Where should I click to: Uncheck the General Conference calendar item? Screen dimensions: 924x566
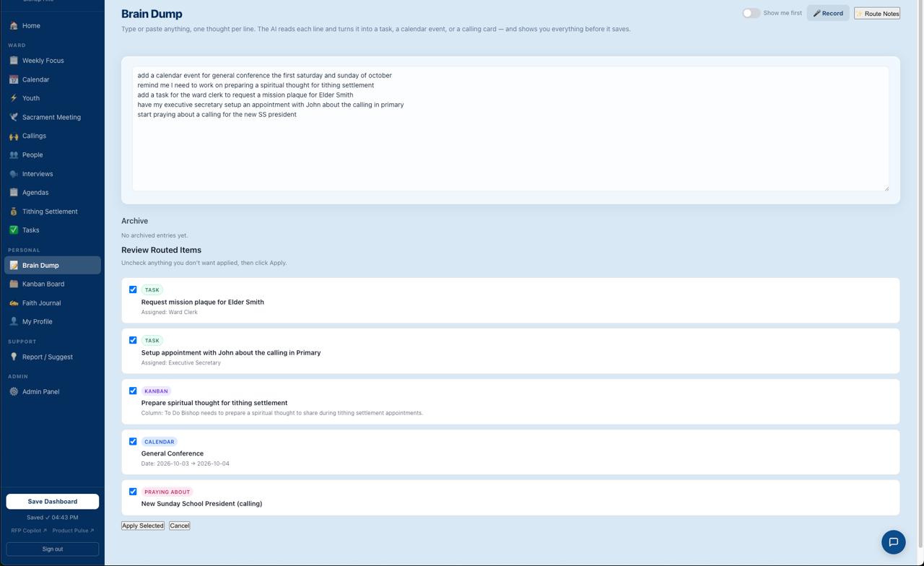click(133, 441)
